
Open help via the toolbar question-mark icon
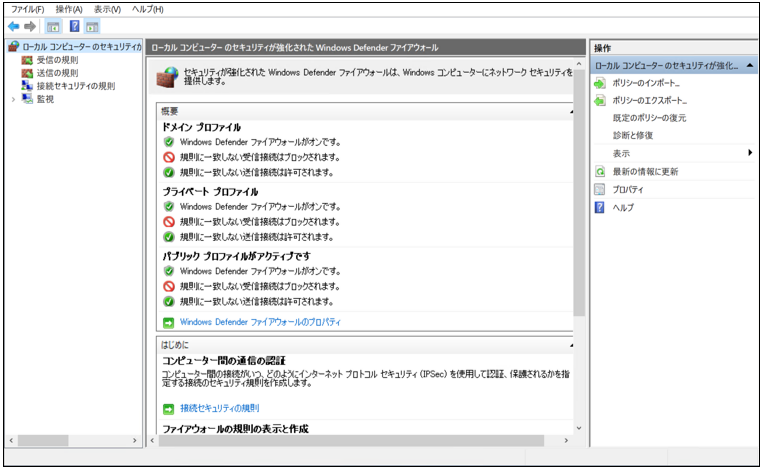point(74,26)
